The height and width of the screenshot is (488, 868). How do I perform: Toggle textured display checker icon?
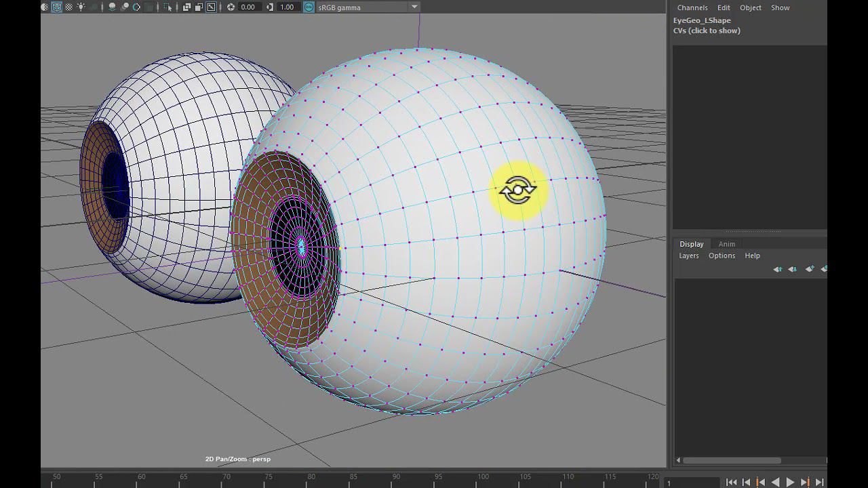(x=68, y=7)
